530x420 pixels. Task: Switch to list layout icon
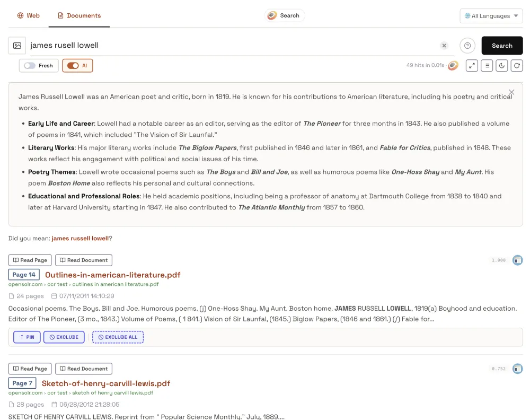(487, 66)
